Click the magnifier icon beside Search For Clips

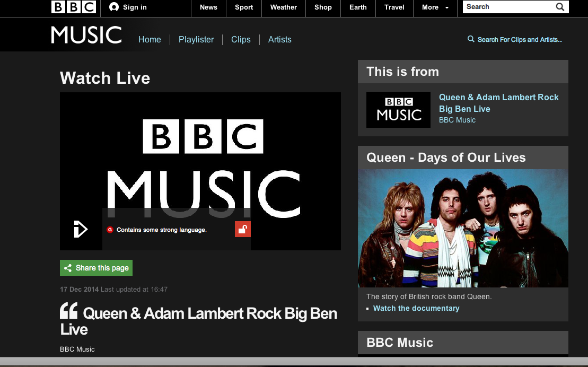pyautogui.click(x=471, y=39)
